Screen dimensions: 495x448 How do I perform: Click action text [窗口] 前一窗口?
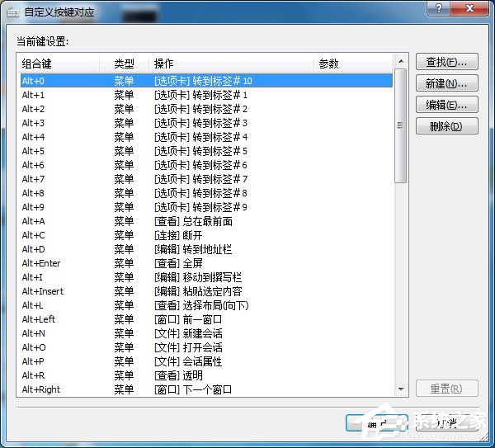coord(188,319)
